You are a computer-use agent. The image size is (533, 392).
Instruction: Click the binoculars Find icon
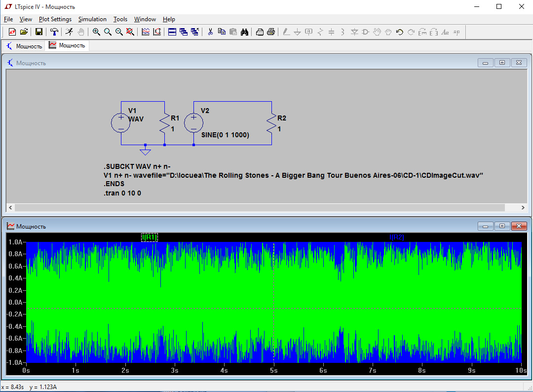pyautogui.click(x=244, y=32)
